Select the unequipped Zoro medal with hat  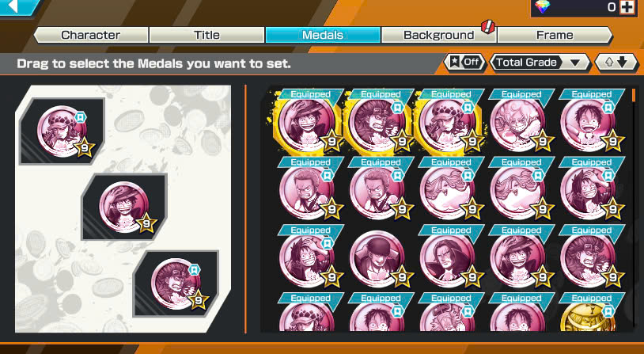coord(378,258)
